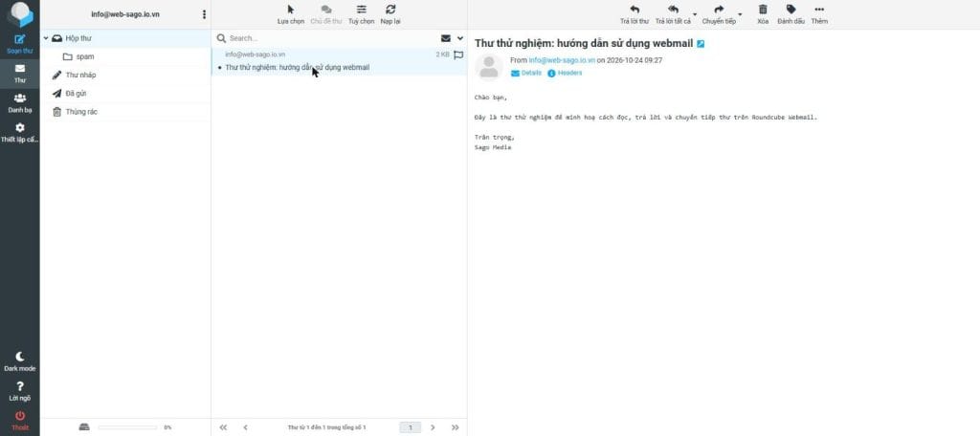Open Thêm more actions menu
Viewport: 980px width, 436px height.
coord(819,14)
